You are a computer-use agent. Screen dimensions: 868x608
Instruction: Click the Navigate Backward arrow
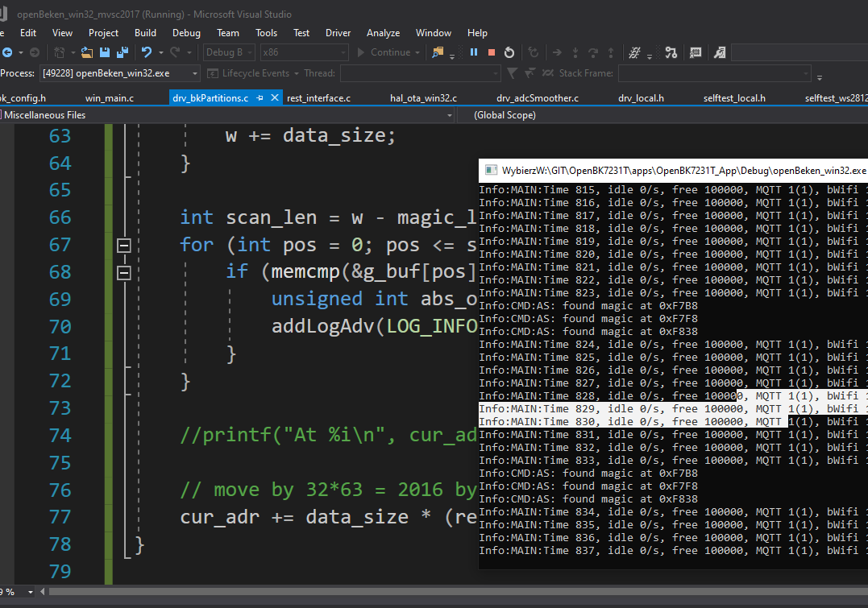(x=7, y=52)
